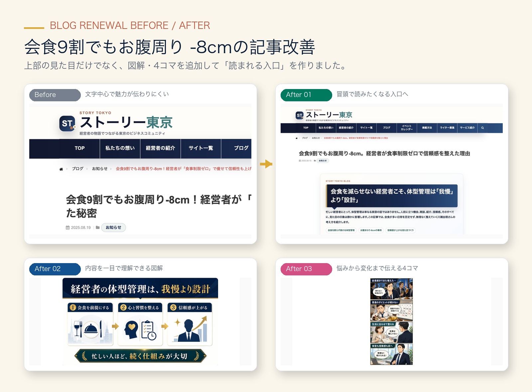Select ブログ in Before navigation bar
Image resolution: width=532 pixels, height=392 pixels.
coord(236,148)
